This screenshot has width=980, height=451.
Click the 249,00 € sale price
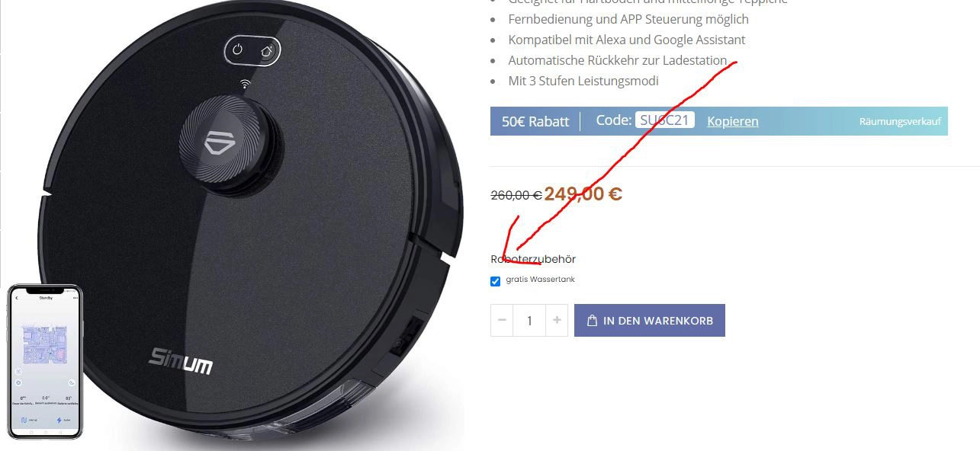point(583,194)
